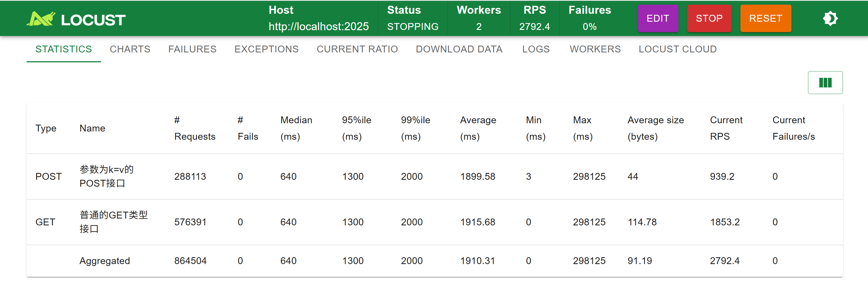Sort by Current Failures/s column header
The width and height of the screenshot is (868, 283).
coord(794,128)
